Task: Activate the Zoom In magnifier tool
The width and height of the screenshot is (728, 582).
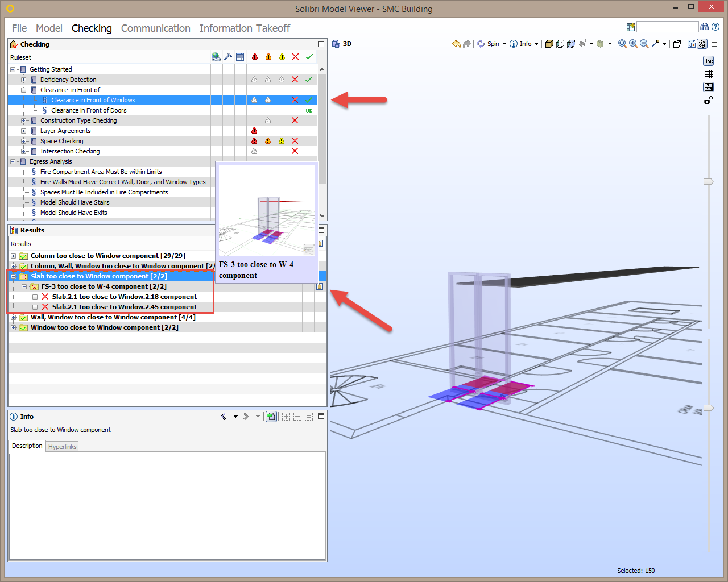Action: [x=632, y=43]
